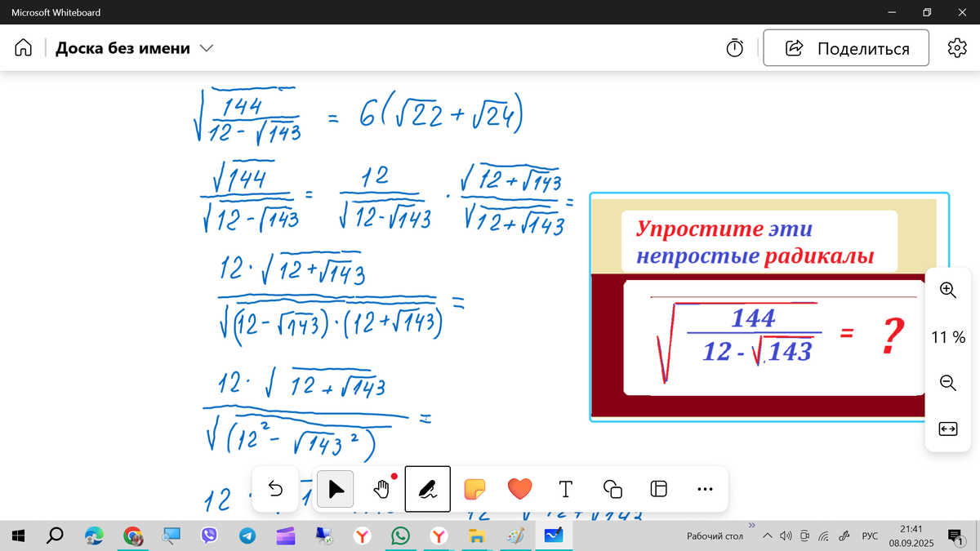Select the Text tool
Viewport: 980px width, 551px height.
click(x=564, y=488)
